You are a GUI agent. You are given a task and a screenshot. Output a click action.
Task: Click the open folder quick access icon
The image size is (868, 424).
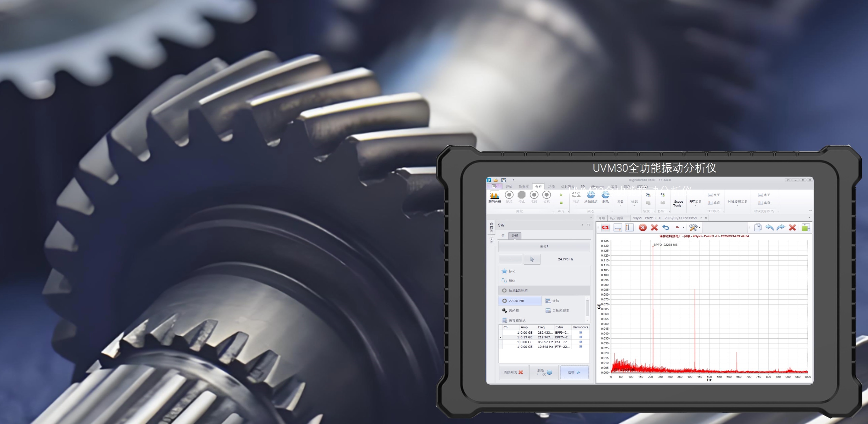tap(496, 180)
